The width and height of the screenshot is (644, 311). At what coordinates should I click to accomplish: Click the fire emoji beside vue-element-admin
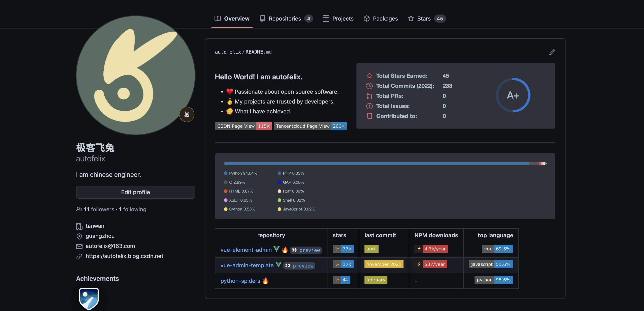click(285, 250)
